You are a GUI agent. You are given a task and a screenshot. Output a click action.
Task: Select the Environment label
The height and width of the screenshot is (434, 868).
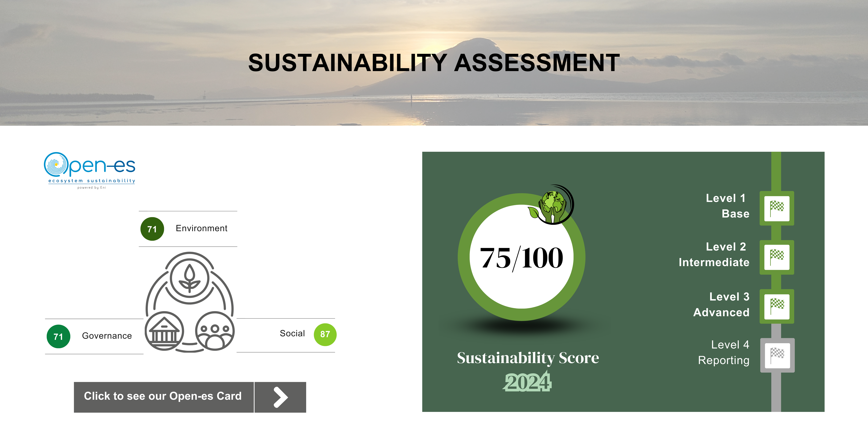click(202, 228)
